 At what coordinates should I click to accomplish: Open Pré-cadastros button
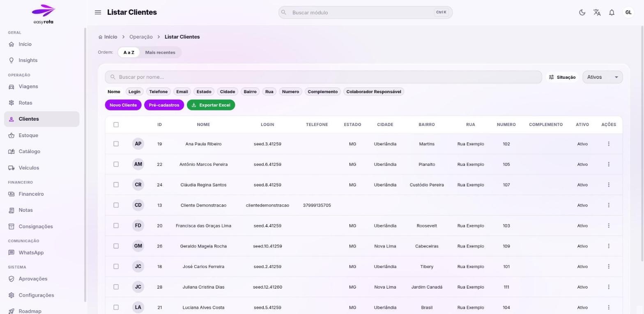coord(164,105)
